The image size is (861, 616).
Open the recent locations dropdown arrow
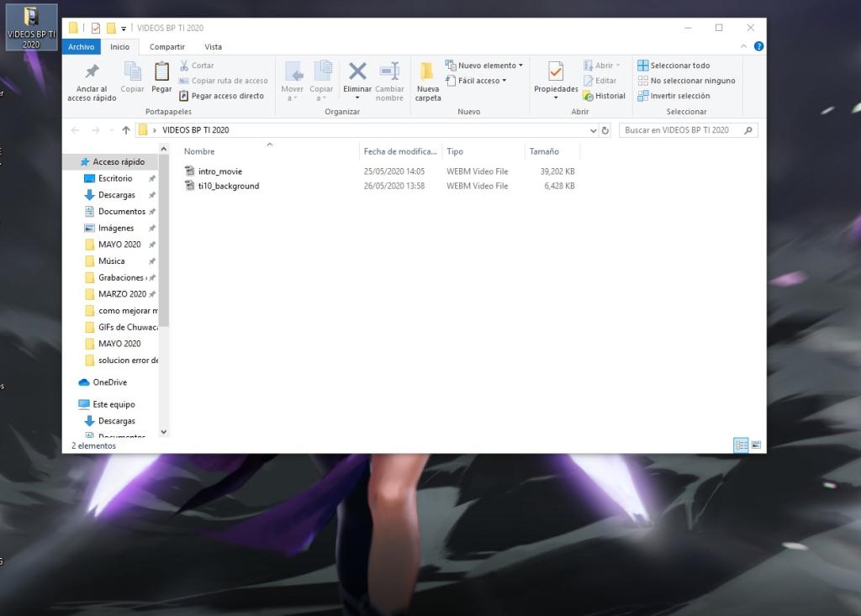click(x=112, y=130)
